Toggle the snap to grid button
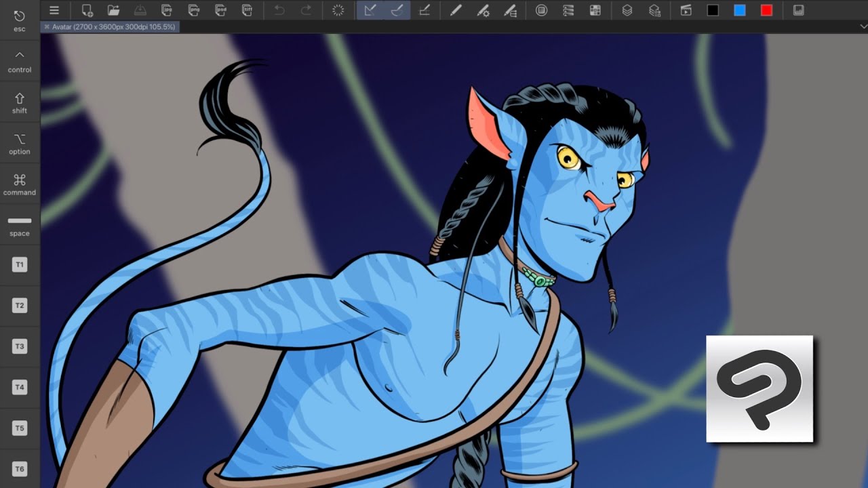 [425, 10]
